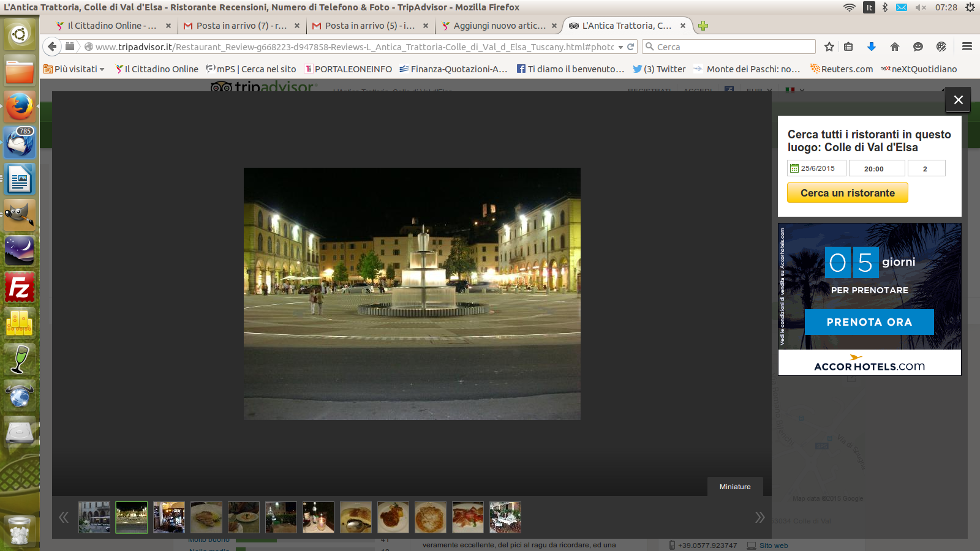The image size is (980, 551).
Task: Reload the current TripAdvisor page
Action: tap(630, 47)
